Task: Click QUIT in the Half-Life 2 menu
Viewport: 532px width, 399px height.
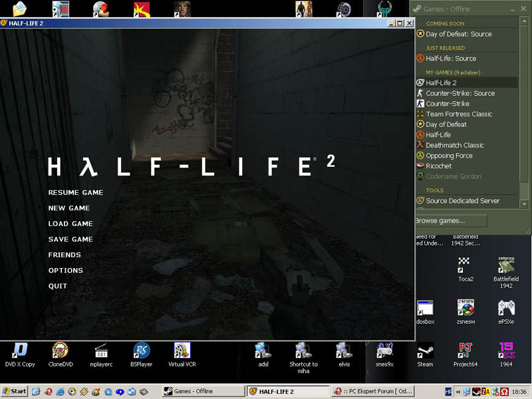Action: (x=58, y=286)
